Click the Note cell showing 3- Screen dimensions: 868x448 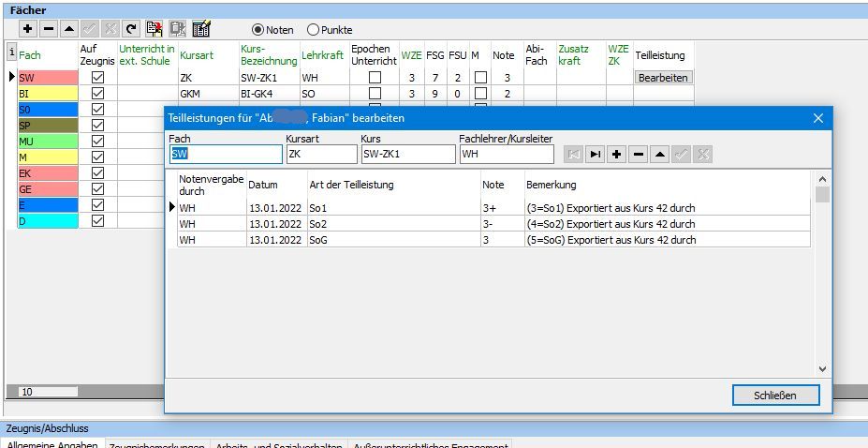pyautogui.click(x=502, y=224)
